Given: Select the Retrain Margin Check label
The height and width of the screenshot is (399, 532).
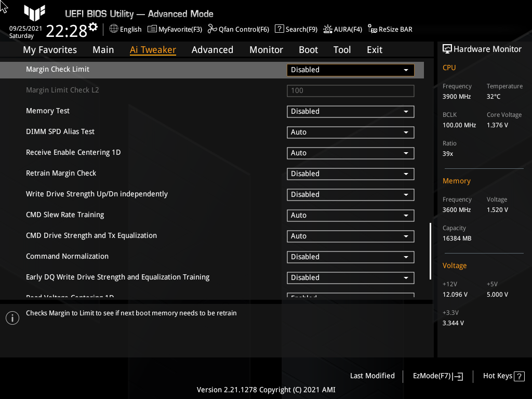Looking at the screenshot, I should click(61, 174).
